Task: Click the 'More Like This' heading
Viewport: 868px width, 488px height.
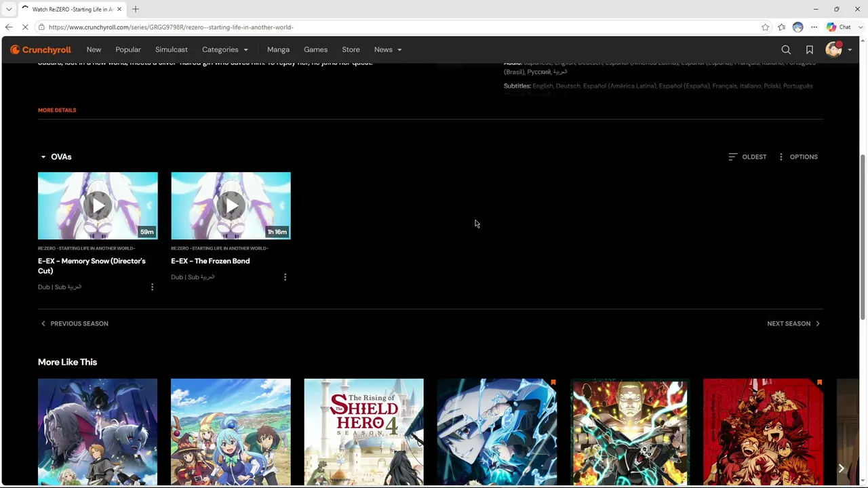Action: pos(67,362)
